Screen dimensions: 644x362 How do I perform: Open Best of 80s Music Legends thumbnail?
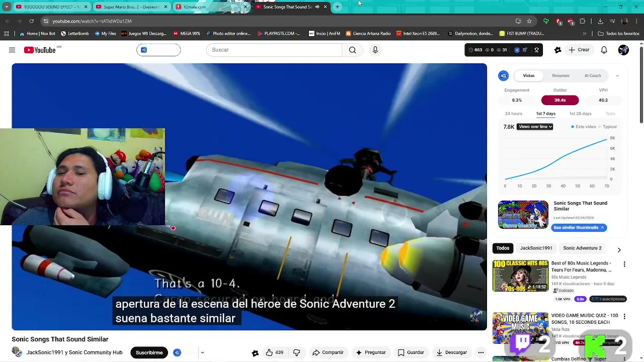point(520,276)
